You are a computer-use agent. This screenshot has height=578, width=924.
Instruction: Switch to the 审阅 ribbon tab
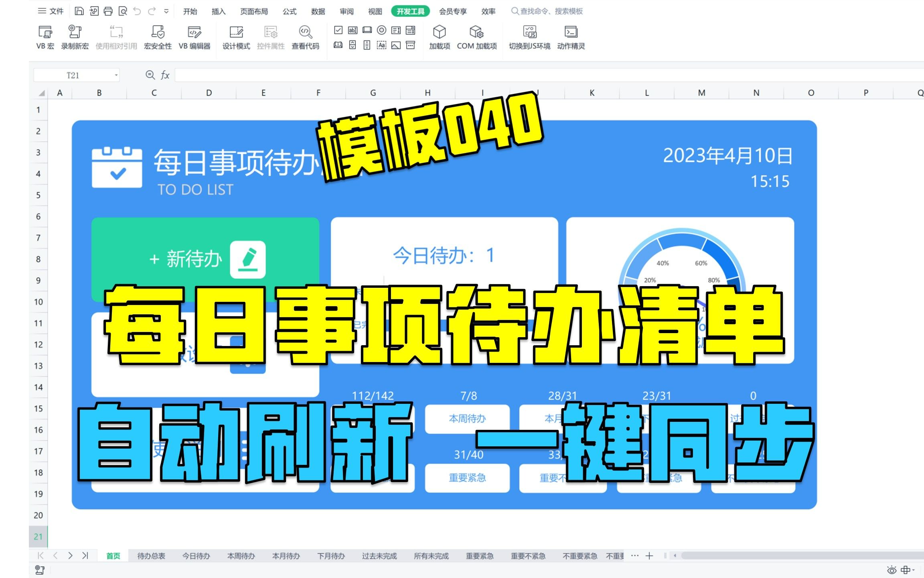[346, 11]
